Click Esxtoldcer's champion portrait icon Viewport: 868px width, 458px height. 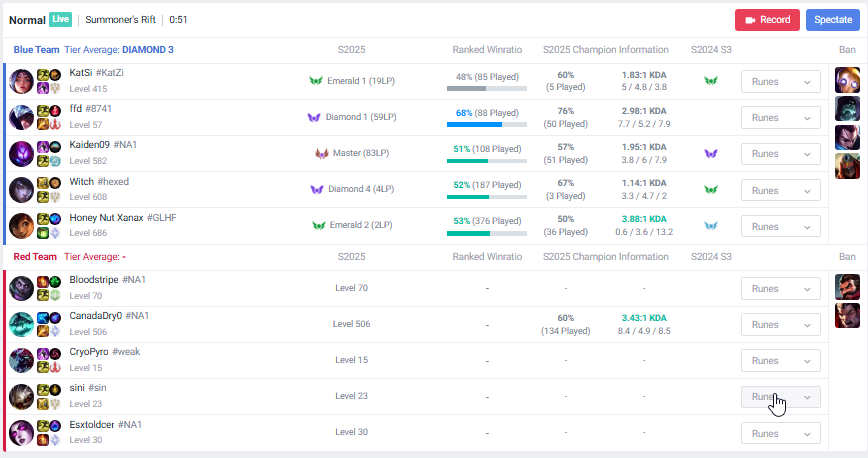tap(22, 433)
